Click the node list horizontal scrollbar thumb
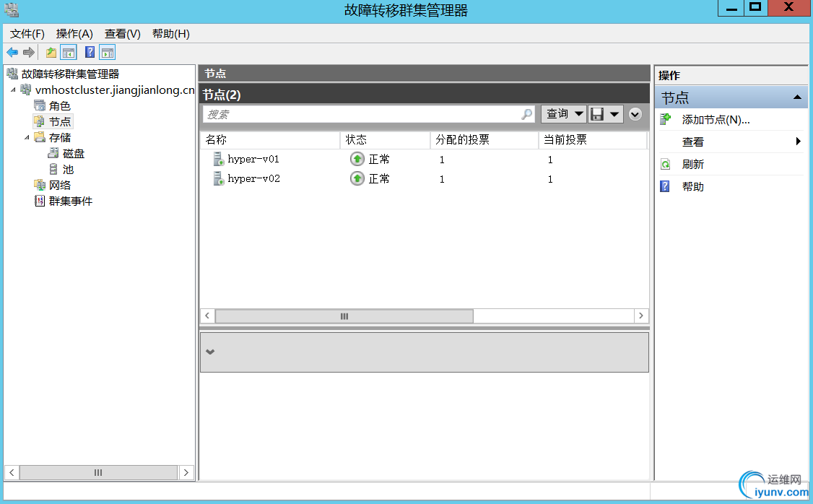813x504 pixels. [x=344, y=316]
